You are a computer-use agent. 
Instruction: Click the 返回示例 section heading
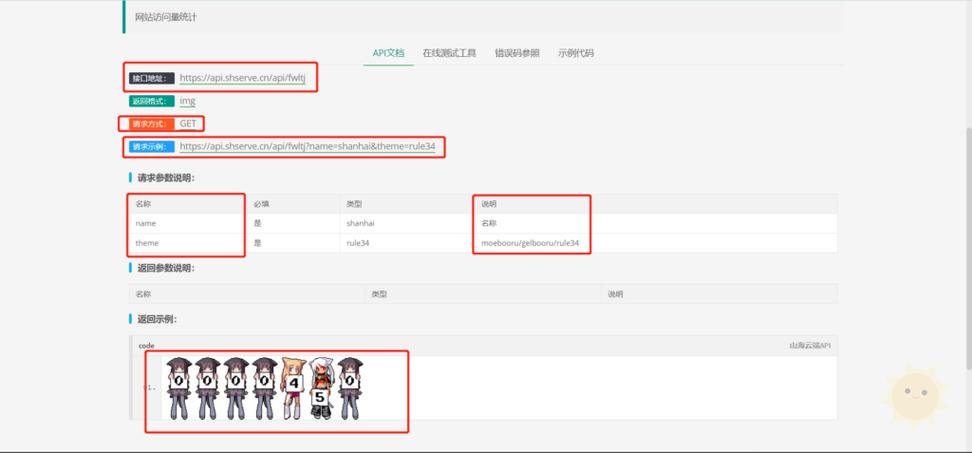pyautogui.click(x=157, y=319)
